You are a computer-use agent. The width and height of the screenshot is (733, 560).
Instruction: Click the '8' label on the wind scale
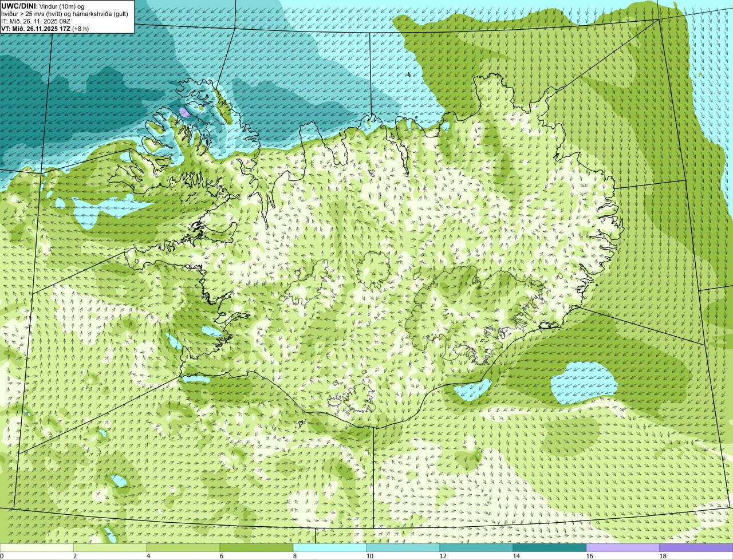295,556
